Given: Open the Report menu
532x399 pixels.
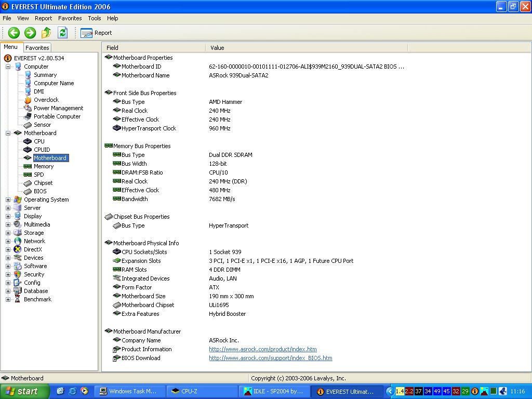Looking at the screenshot, I should click(44, 18).
